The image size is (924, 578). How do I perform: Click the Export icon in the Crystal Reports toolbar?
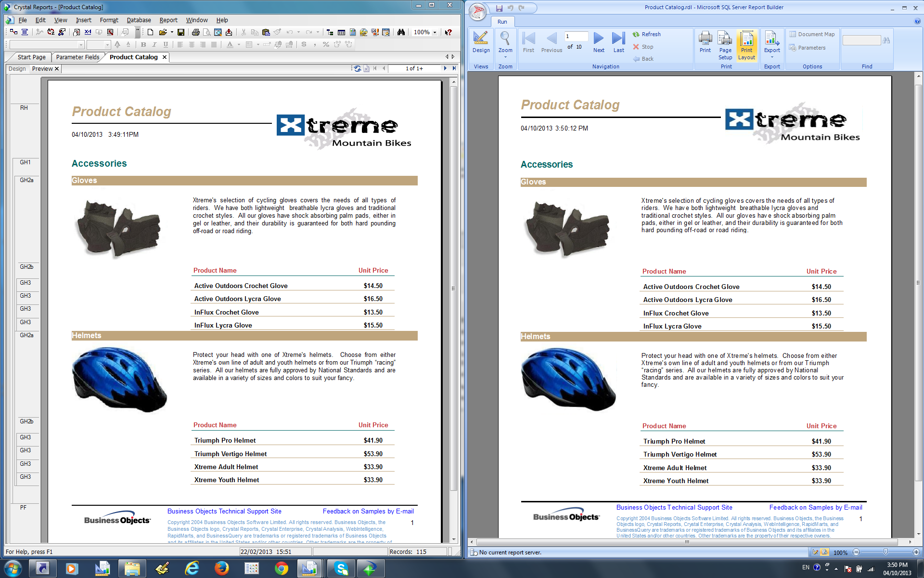point(229,32)
